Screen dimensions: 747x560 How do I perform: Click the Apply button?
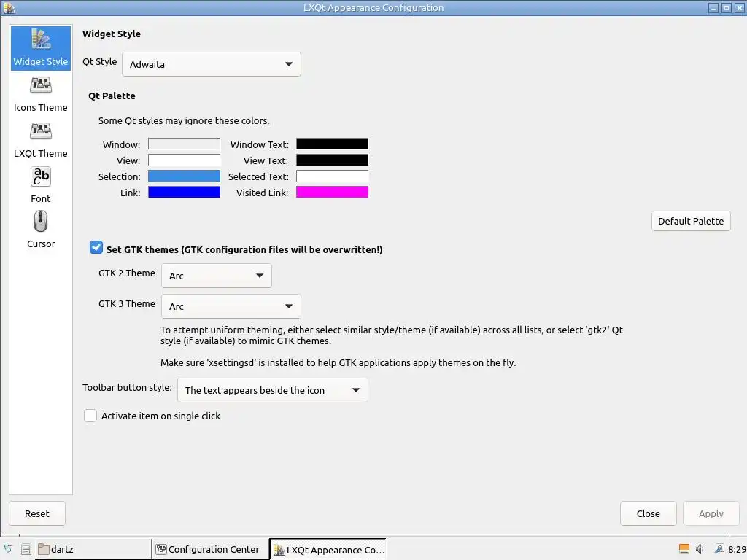point(711,513)
